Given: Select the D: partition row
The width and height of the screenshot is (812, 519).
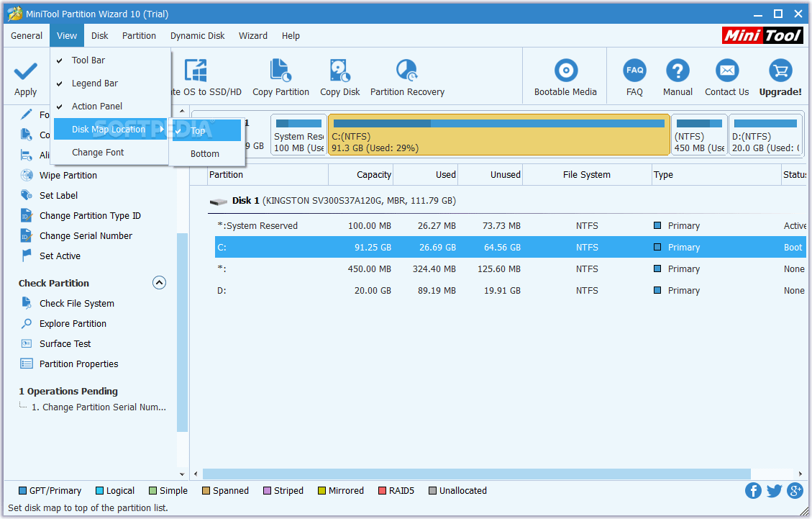Looking at the screenshot, I should point(510,290).
